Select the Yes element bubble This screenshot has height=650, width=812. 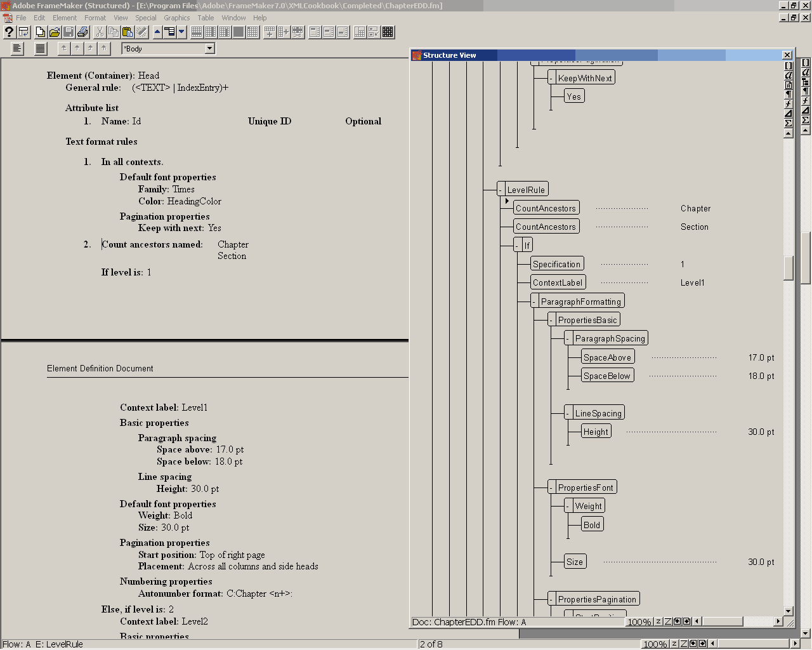574,96
